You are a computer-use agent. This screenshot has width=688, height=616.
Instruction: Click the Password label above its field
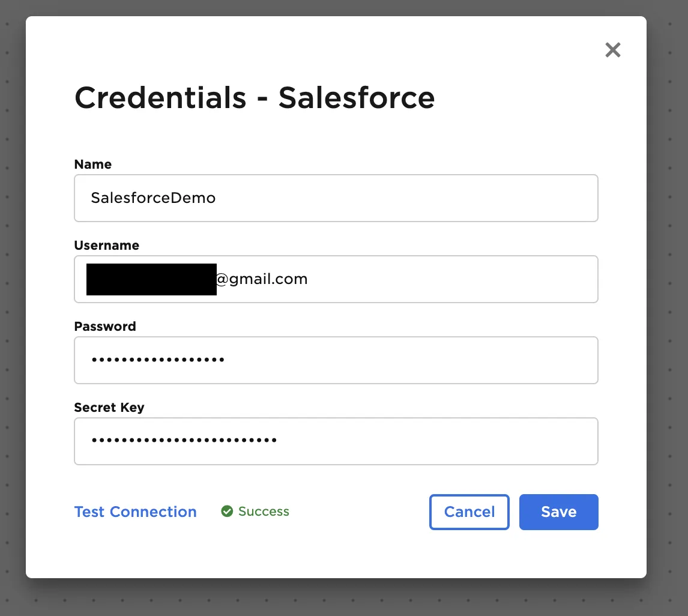point(105,326)
